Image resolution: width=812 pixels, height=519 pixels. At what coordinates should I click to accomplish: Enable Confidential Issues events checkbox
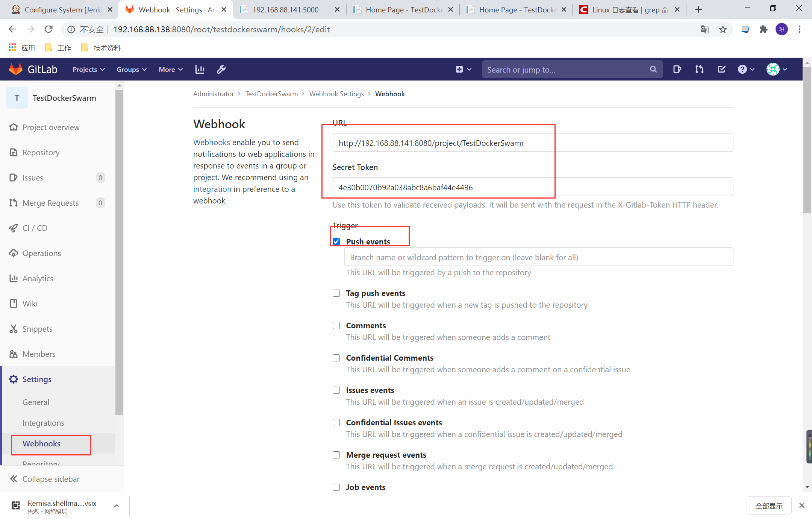click(336, 422)
